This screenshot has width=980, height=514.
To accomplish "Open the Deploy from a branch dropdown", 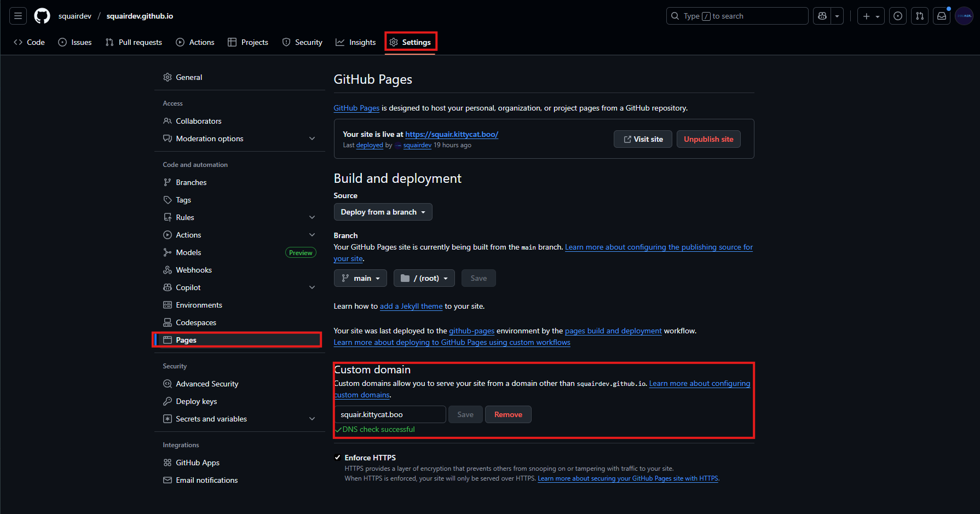I will 383,212.
